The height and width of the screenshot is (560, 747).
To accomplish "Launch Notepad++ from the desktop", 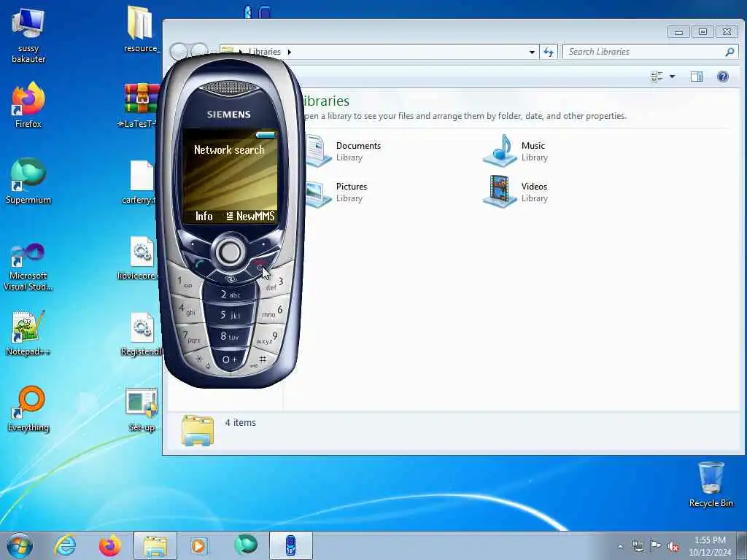I will pyautogui.click(x=28, y=333).
